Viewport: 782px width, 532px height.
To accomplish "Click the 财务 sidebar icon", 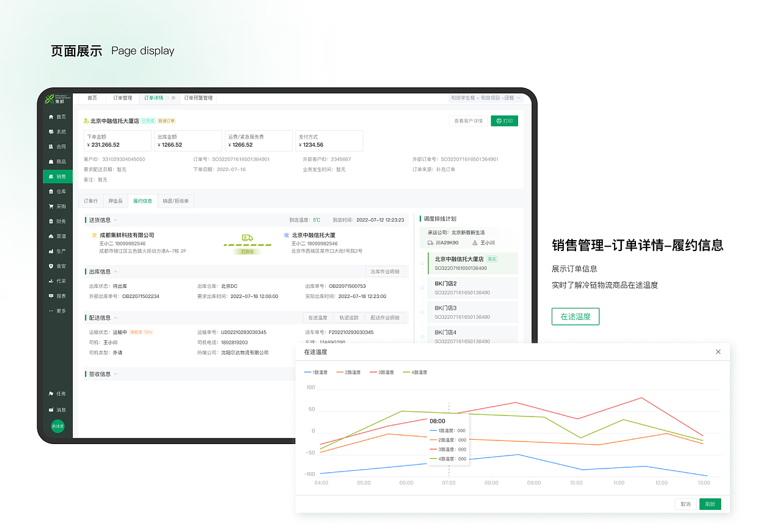I will pos(58,220).
